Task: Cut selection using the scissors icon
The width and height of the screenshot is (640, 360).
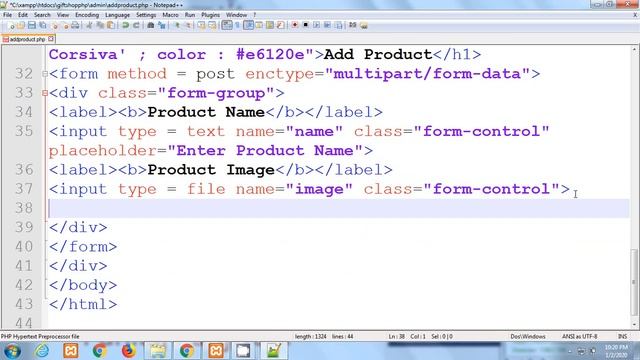Action: [x=89, y=25]
